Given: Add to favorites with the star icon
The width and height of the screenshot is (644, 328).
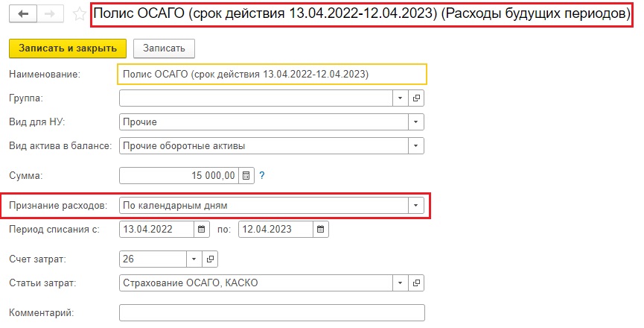Looking at the screenshot, I should (x=79, y=14).
